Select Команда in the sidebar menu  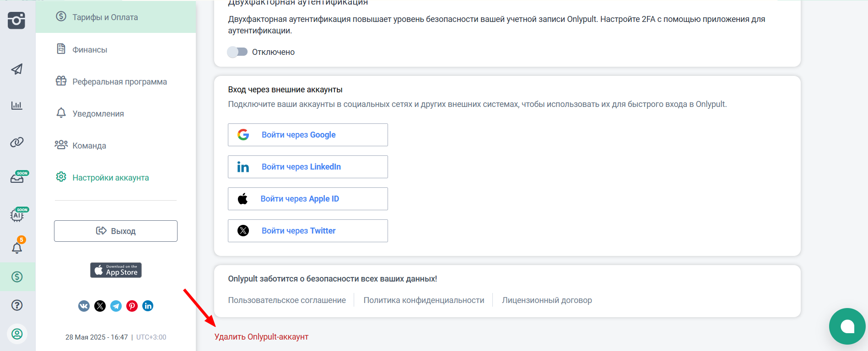pos(89,146)
